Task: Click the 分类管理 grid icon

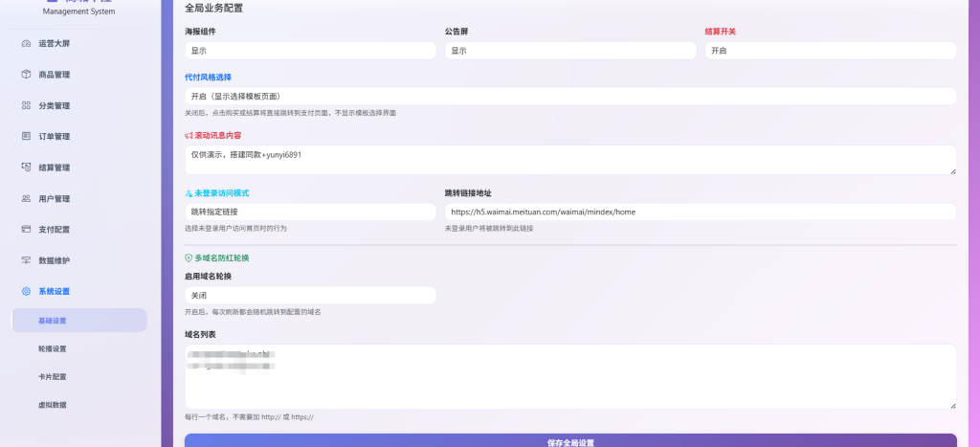Action: pyautogui.click(x=26, y=105)
